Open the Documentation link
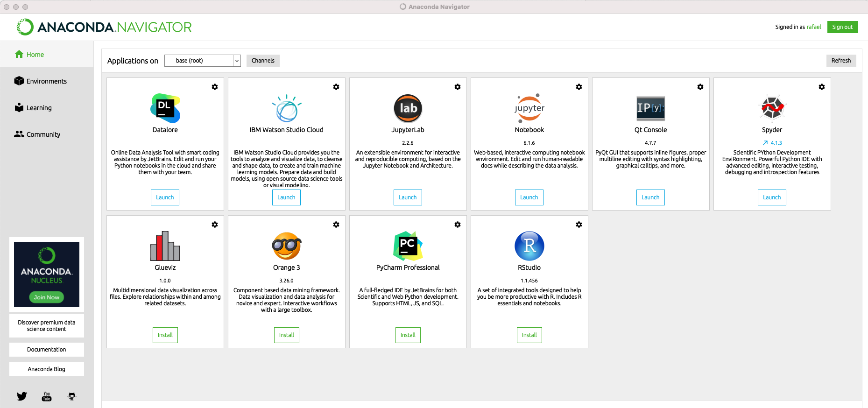Viewport: 868px width, 408px height. point(47,350)
